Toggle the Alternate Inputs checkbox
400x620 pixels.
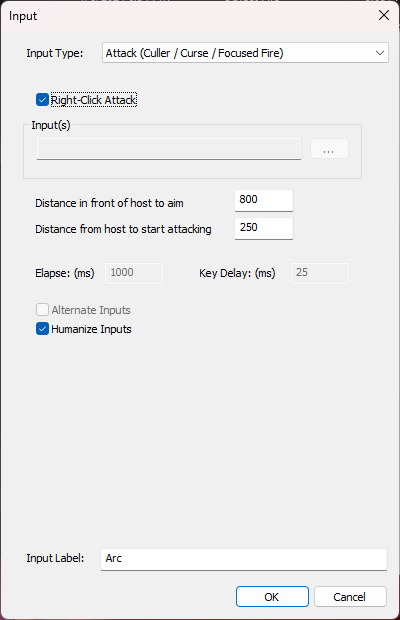coord(42,310)
